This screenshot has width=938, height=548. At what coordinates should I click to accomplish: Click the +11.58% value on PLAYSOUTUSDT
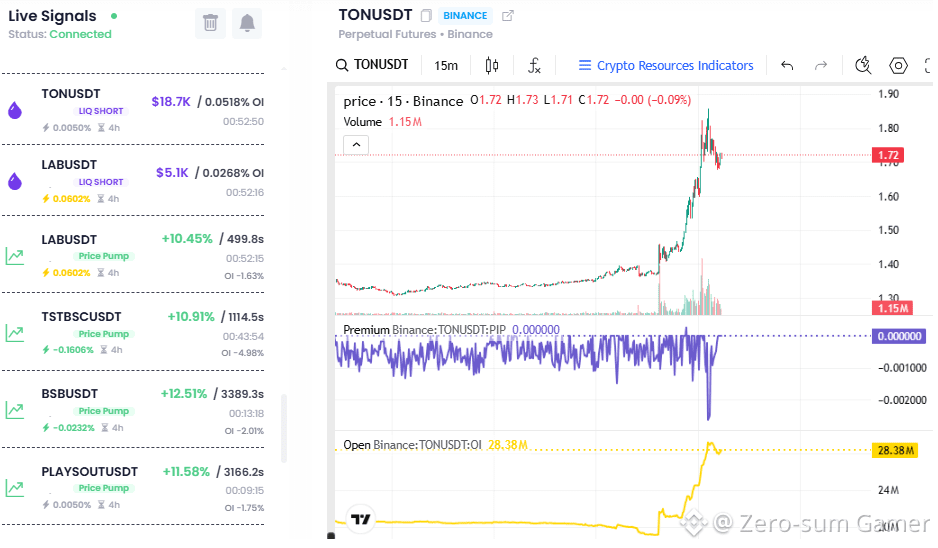click(x=186, y=471)
